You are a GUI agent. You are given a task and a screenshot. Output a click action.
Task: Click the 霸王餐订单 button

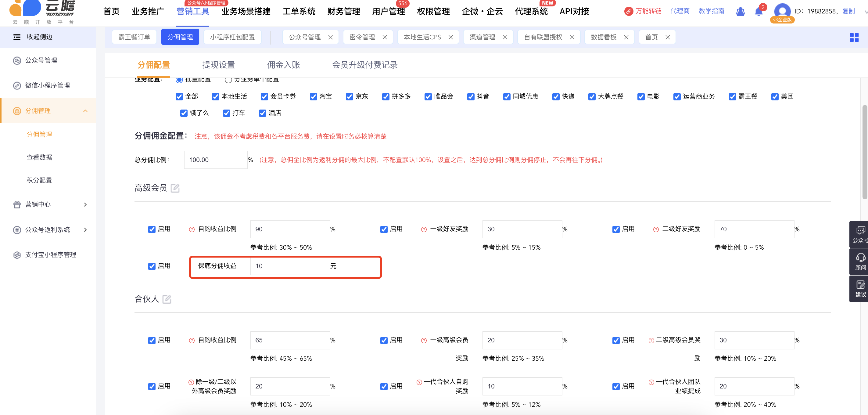point(134,37)
